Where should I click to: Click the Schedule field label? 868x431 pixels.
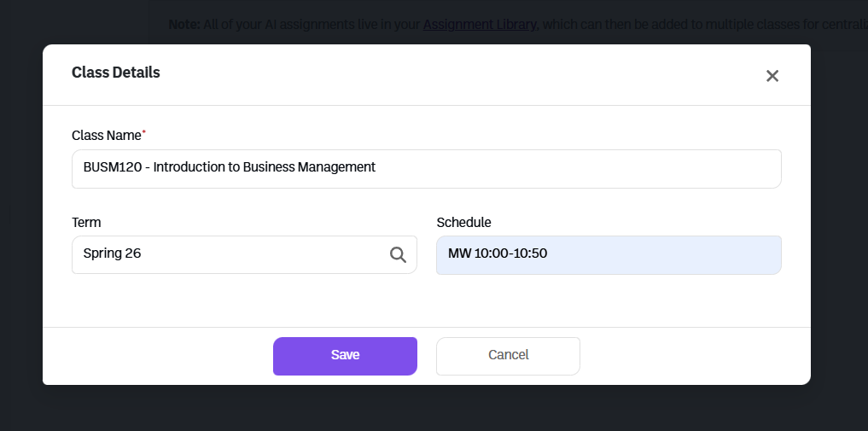point(463,223)
